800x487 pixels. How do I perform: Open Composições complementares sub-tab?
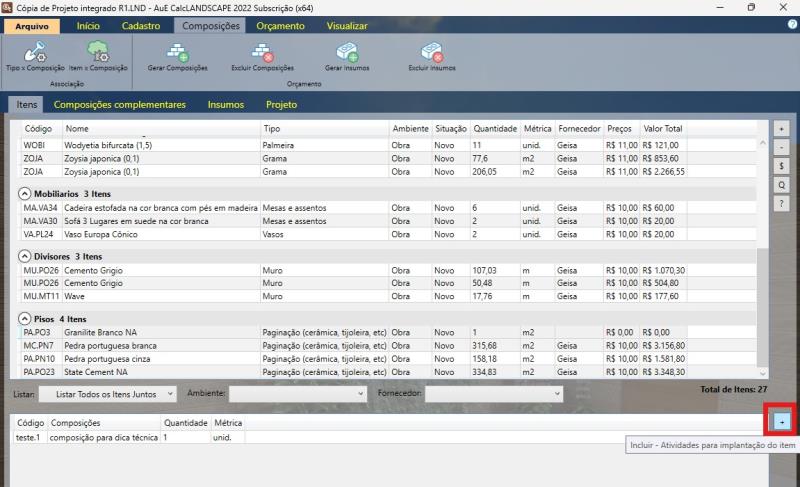click(120, 105)
